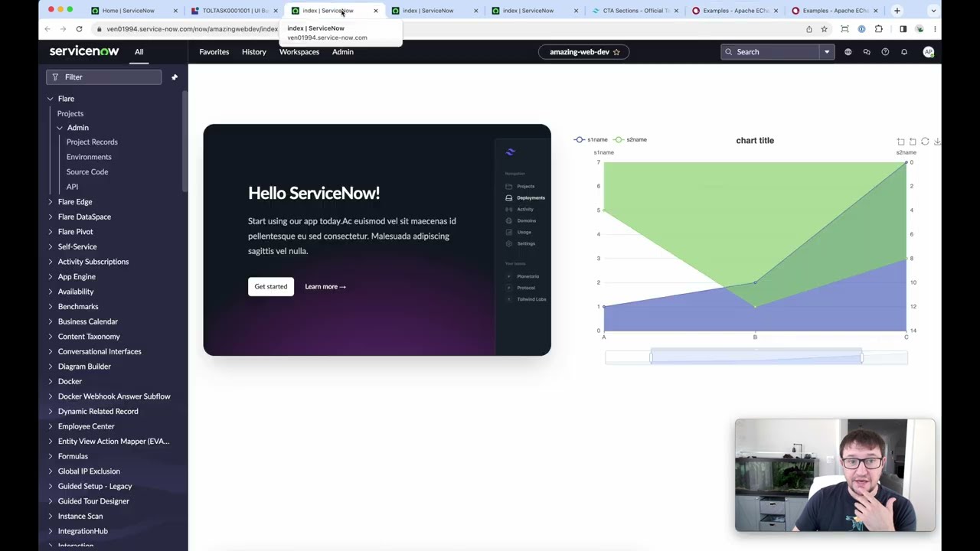Open Source Code in the navigator

pos(87,172)
